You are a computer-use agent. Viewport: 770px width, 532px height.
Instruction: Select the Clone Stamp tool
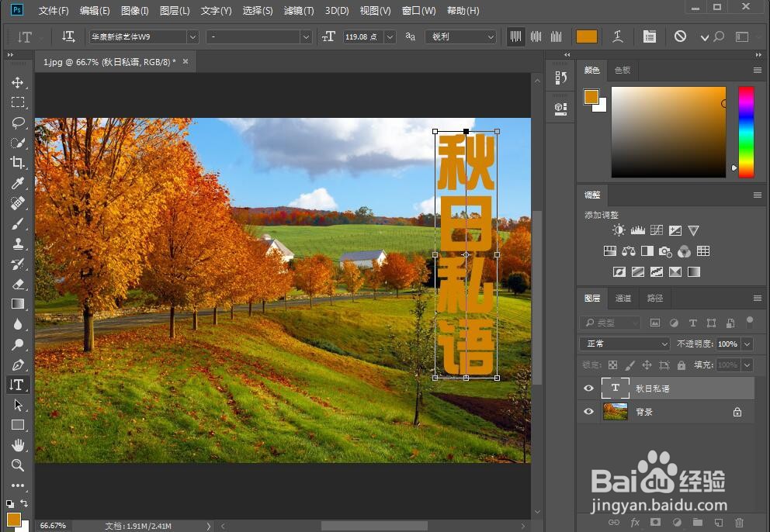[x=18, y=244]
